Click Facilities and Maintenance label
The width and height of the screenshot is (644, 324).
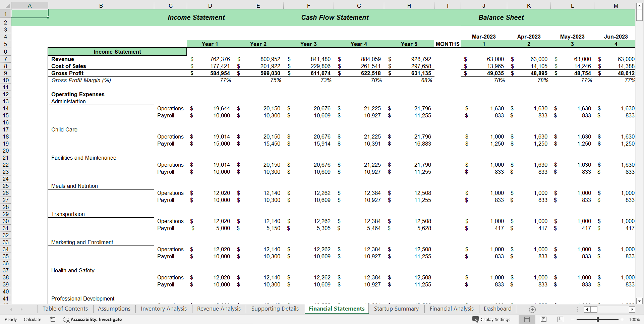tap(84, 158)
